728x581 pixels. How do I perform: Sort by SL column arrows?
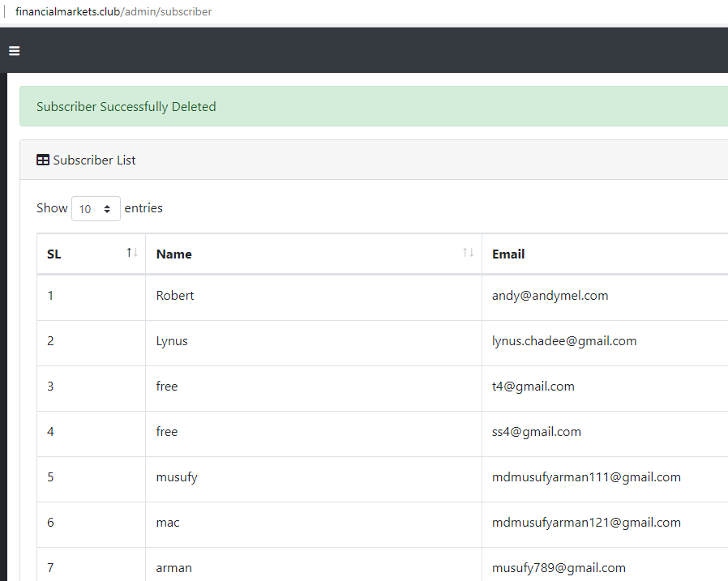coord(132,254)
